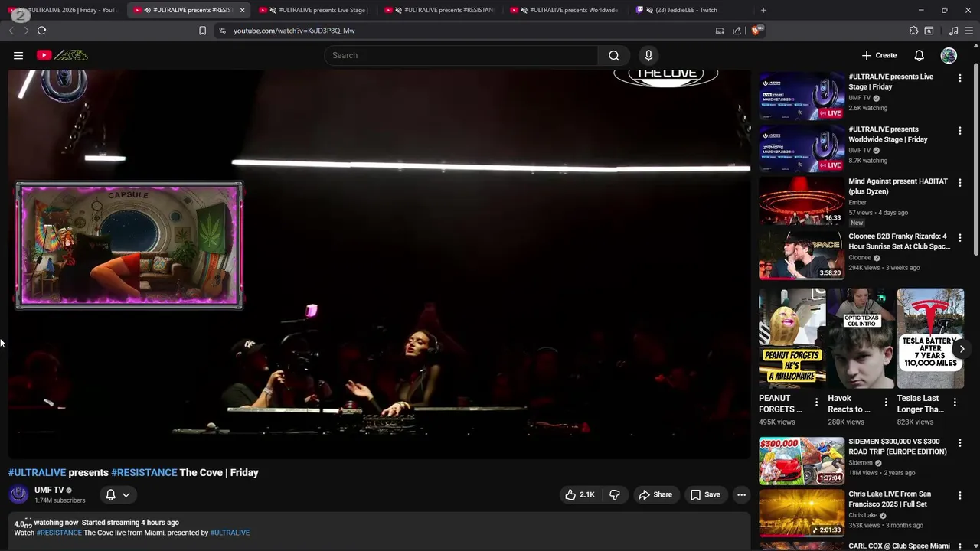The width and height of the screenshot is (980, 551).
Task: Open UMF TV channel avatar
Action: pyautogui.click(x=19, y=494)
